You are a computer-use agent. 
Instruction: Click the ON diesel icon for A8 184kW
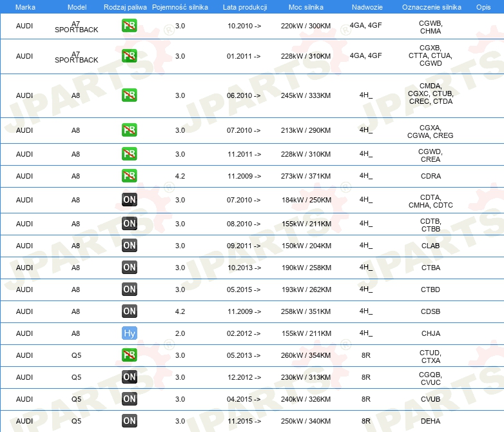pyautogui.click(x=129, y=200)
